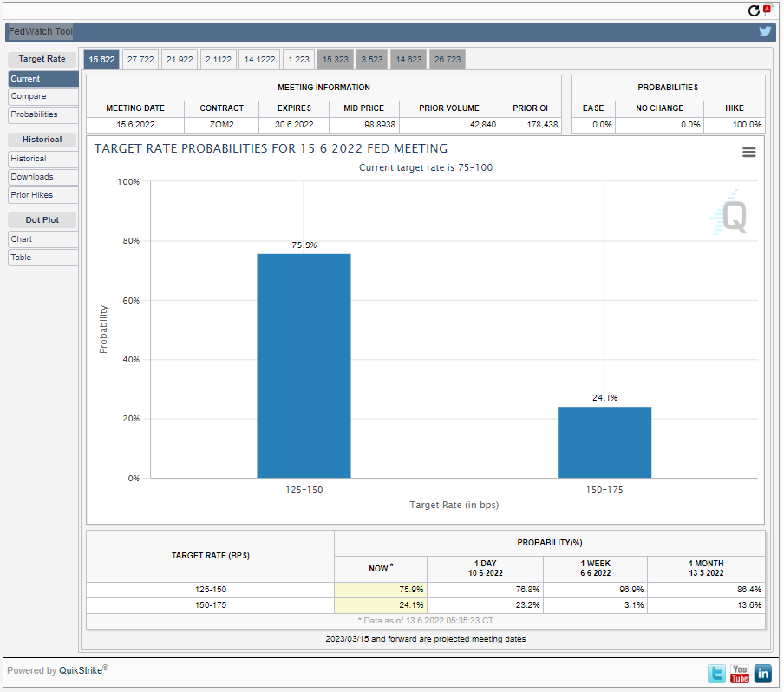This screenshot has height=692, width=784.
Task: Open the 26 723 projected meeting tab
Action: click(x=448, y=60)
